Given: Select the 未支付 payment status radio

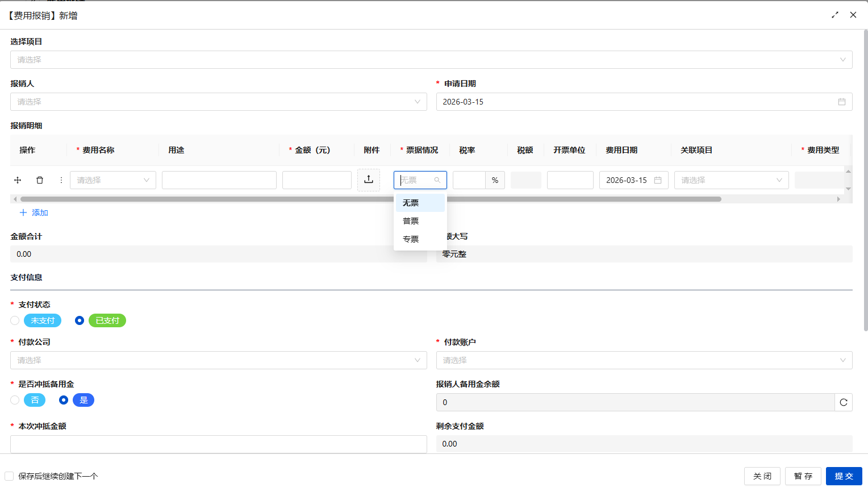Looking at the screenshot, I should (15, 320).
